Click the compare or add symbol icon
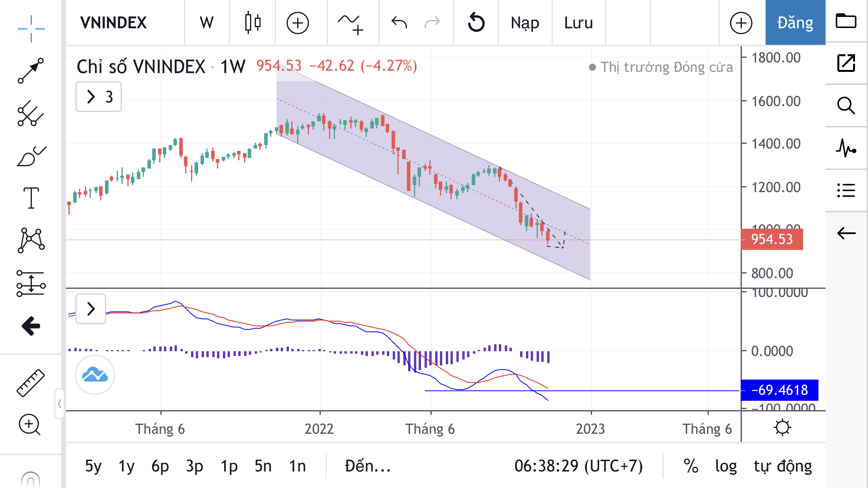 pyautogui.click(x=298, y=23)
